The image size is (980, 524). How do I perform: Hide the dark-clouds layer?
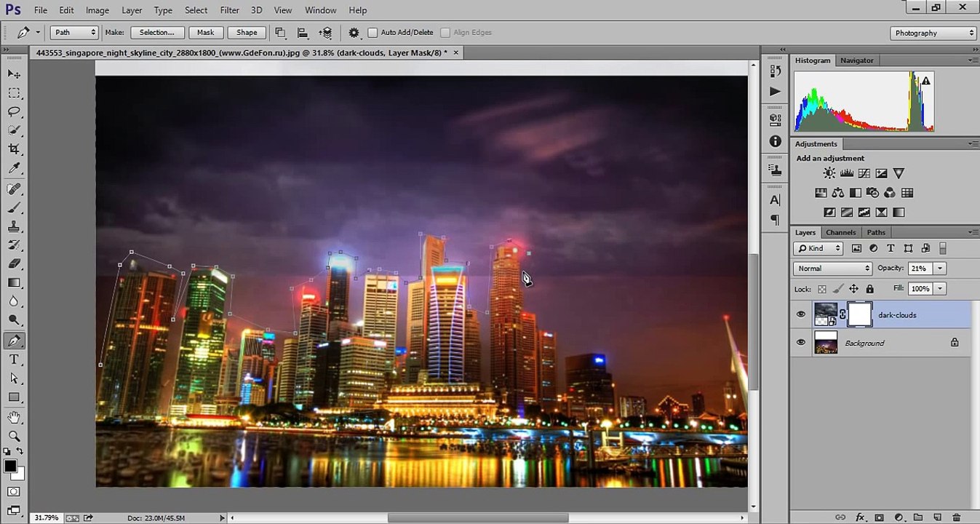801,315
